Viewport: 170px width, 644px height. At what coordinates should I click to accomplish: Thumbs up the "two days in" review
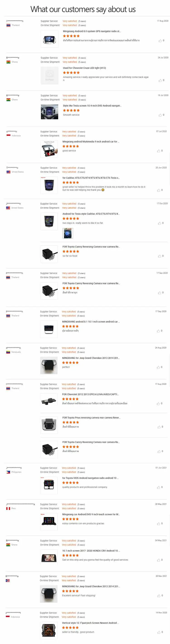(x=160, y=223)
